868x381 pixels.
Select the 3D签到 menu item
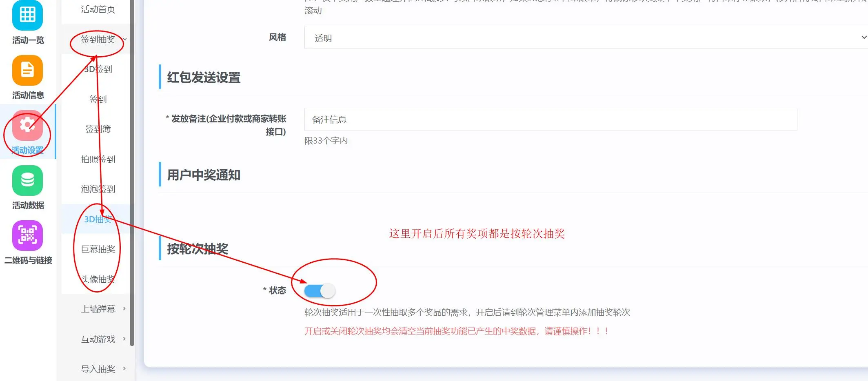(98, 69)
